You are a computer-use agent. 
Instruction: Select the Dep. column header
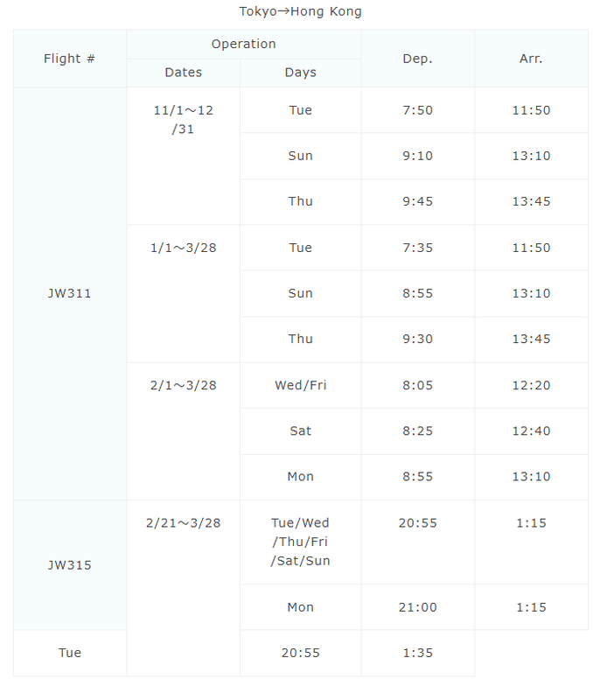pyautogui.click(x=417, y=59)
